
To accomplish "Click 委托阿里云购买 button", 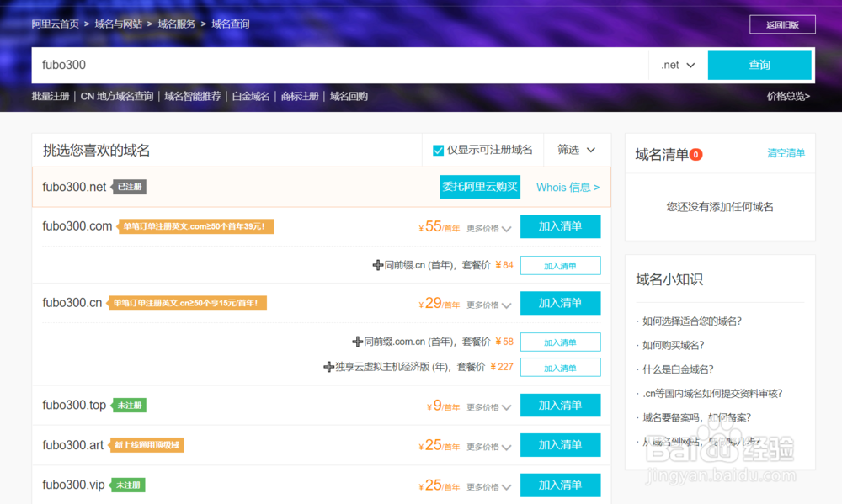I will (480, 187).
